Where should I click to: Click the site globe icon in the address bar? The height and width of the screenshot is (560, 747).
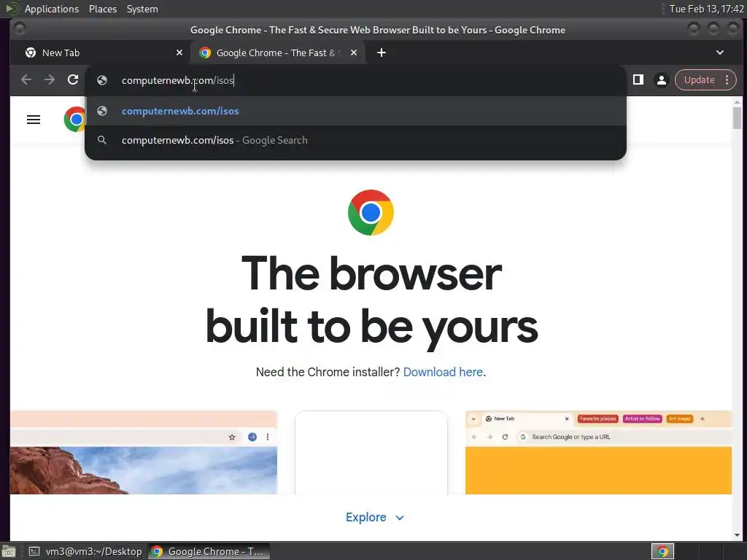(102, 80)
